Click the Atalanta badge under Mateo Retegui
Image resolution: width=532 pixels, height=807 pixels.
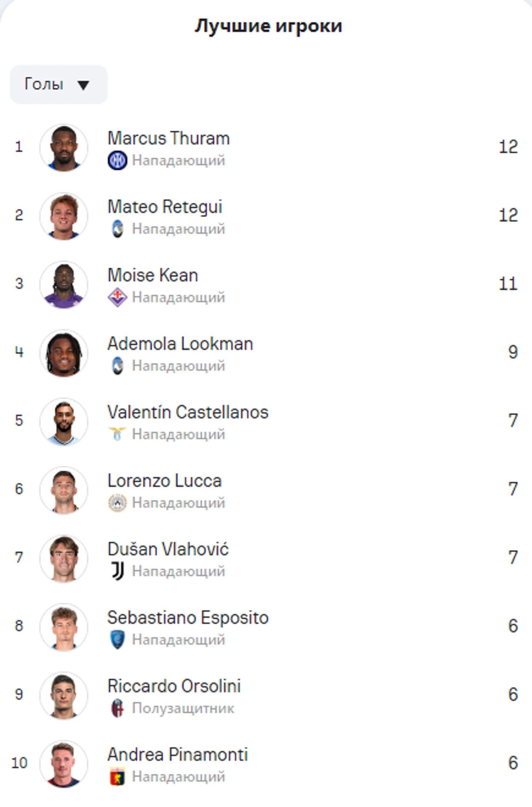[117, 229]
